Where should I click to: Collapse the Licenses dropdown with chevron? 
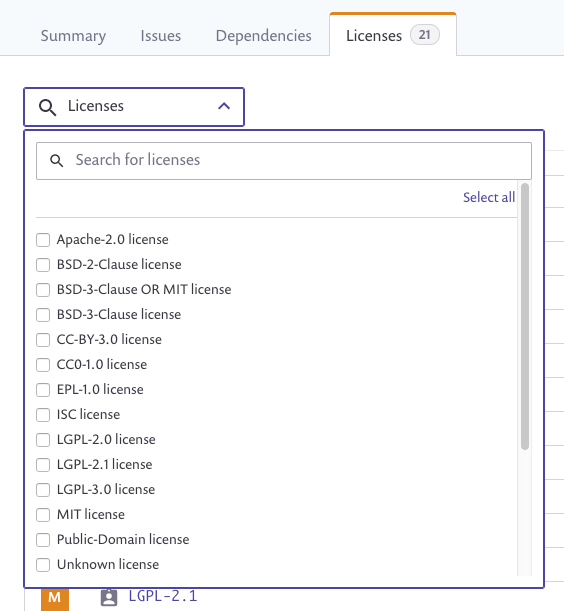click(224, 106)
